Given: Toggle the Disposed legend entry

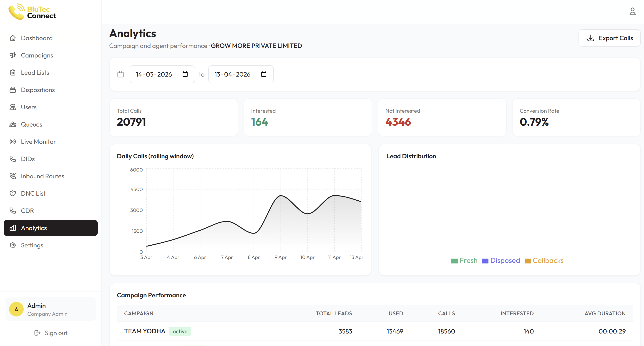Looking at the screenshot, I should coord(501,261).
